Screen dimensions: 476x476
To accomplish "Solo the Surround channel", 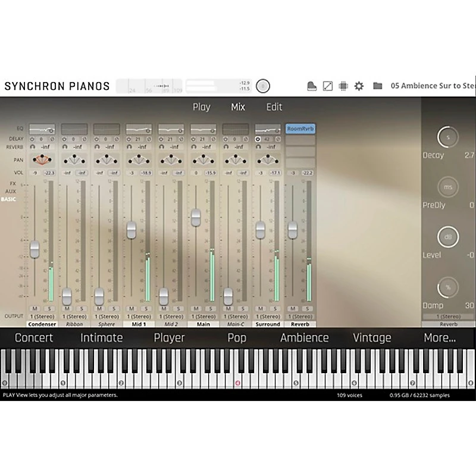I will pyautogui.click(x=275, y=308).
